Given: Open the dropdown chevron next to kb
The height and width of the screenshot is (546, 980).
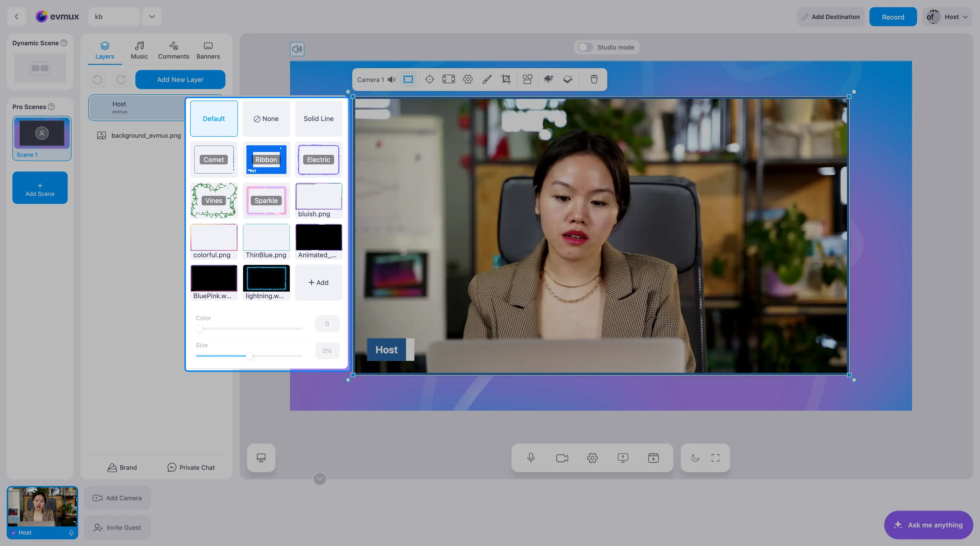Looking at the screenshot, I should pos(152,17).
